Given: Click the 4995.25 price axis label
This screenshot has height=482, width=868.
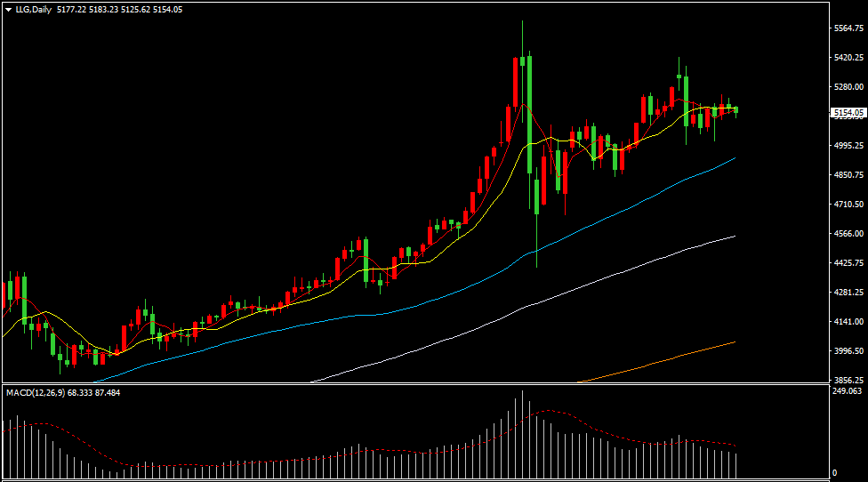Looking at the screenshot, I should pos(848,146).
